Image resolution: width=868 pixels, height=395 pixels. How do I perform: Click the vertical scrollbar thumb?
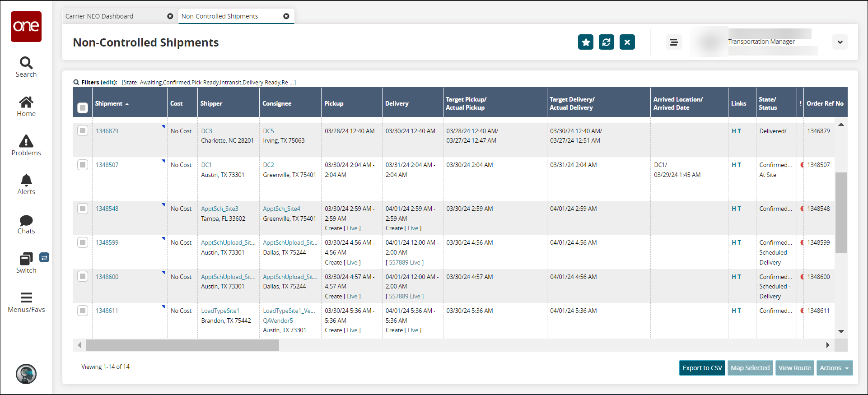click(841, 212)
